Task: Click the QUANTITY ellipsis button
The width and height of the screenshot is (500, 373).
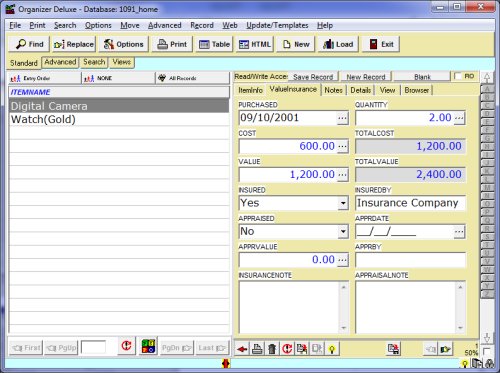Action: tap(459, 118)
